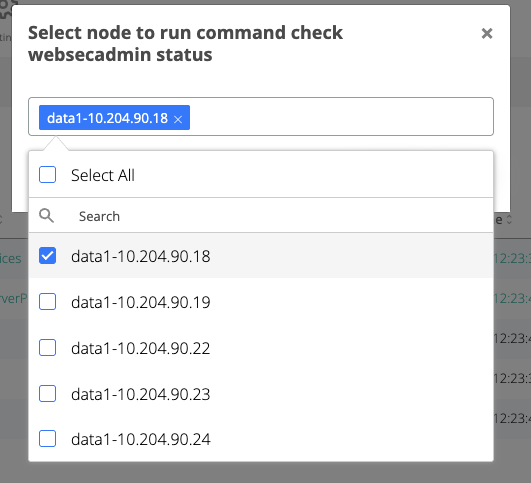Check the data1-10.204.90.22 checkbox
The height and width of the screenshot is (483, 531).
(x=47, y=348)
